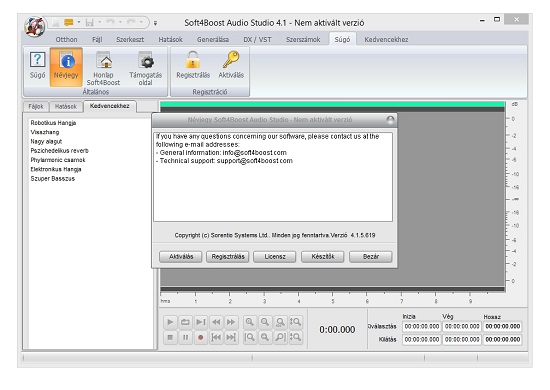Viewport: 550px width, 390px height.
Task: Click the Aktiválás button in about dialog
Action: pos(181,257)
